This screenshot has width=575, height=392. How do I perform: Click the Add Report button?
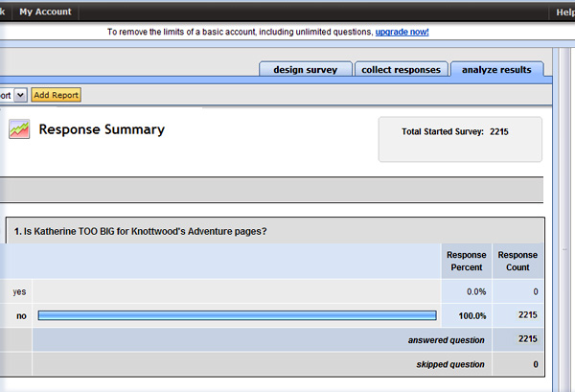coord(56,95)
